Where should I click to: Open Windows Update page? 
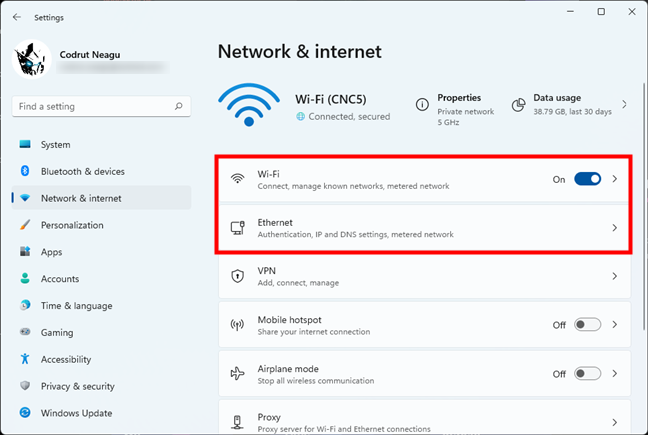[x=101, y=413]
